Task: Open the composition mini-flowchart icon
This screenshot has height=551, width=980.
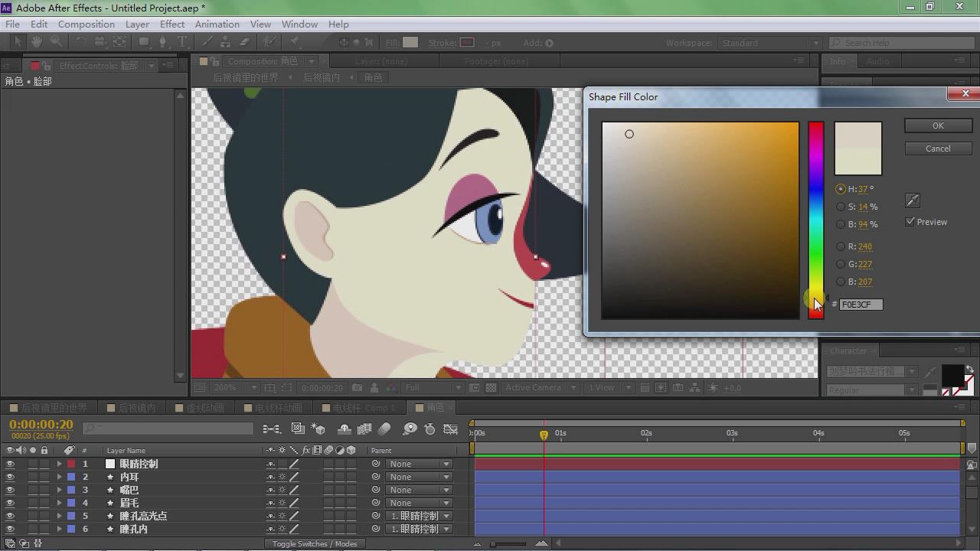Action: (x=272, y=429)
